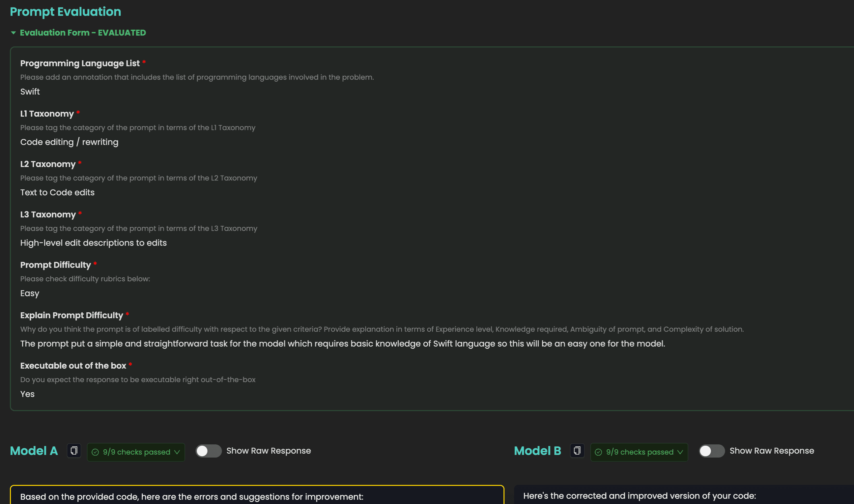854x504 pixels.
Task: Click Model B corrected code response panel
Action: point(683,496)
